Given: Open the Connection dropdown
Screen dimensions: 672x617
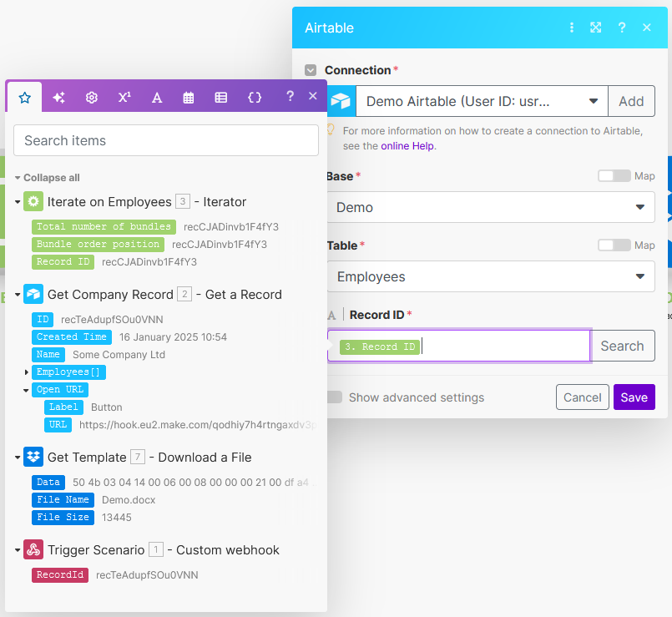Looking at the screenshot, I should tap(482, 101).
